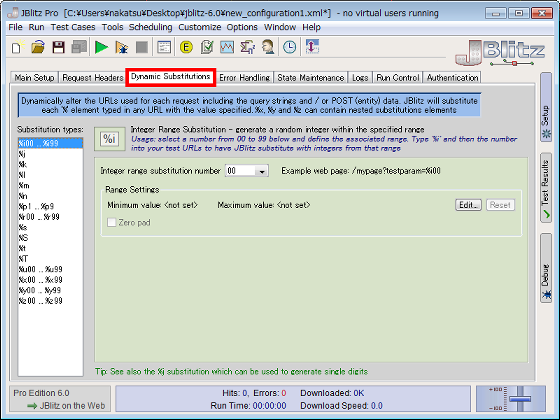
Task: Open the scheduling clock icon
Action: (x=290, y=47)
